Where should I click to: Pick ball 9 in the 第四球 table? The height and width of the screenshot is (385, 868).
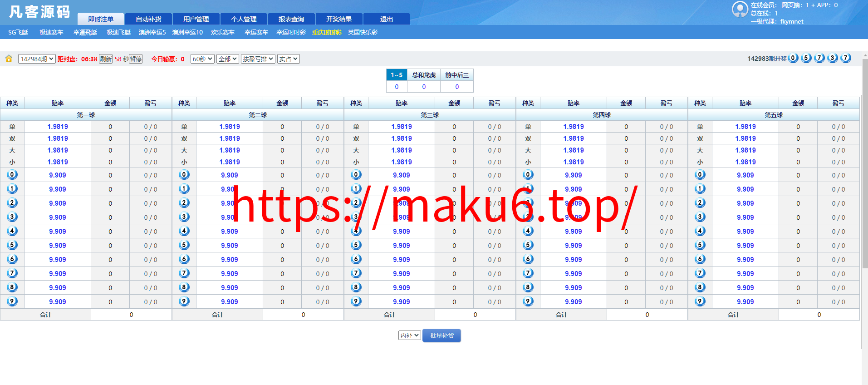point(528,301)
